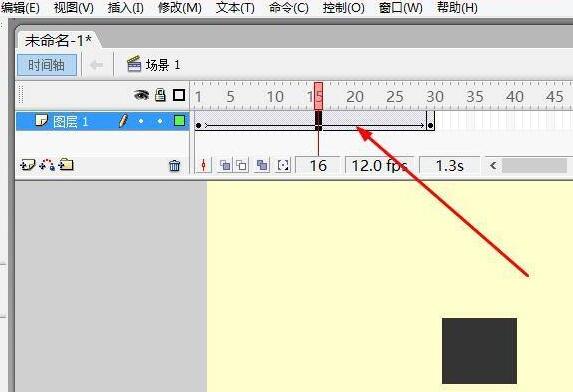Image resolution: width=573 pixels, height=392 pixels.
Task: Open the 帮助(H) menu
Action: click(457, 7)
